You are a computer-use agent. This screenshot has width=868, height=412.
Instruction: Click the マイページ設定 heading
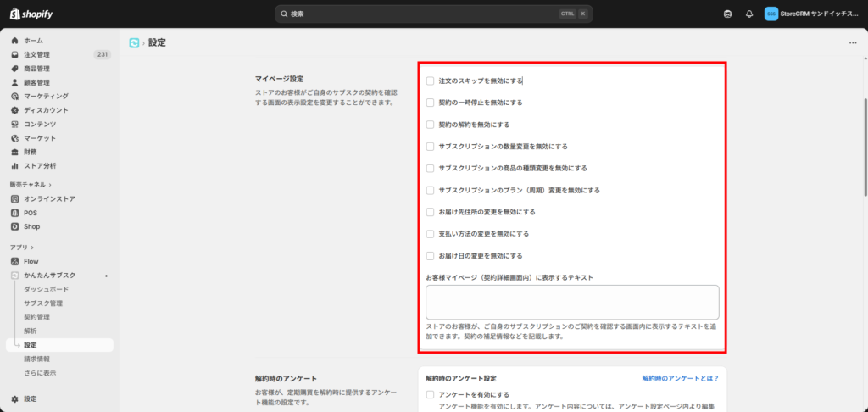tap(279, 79)
